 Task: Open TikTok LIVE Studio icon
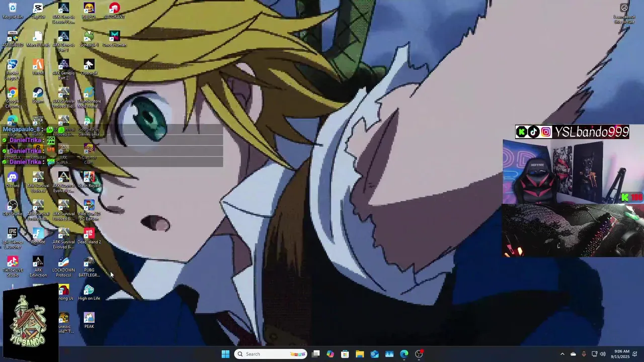(13, 266)
